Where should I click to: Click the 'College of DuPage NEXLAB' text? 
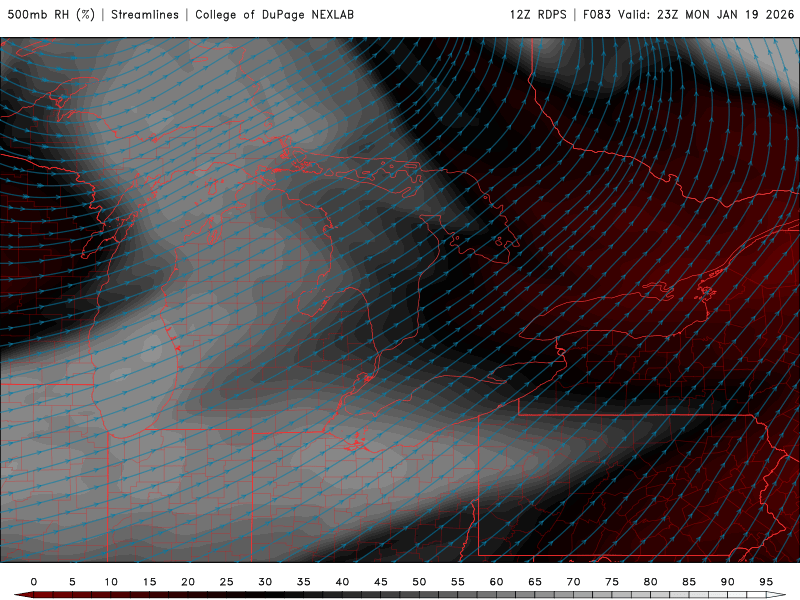[x=274, y=15]
